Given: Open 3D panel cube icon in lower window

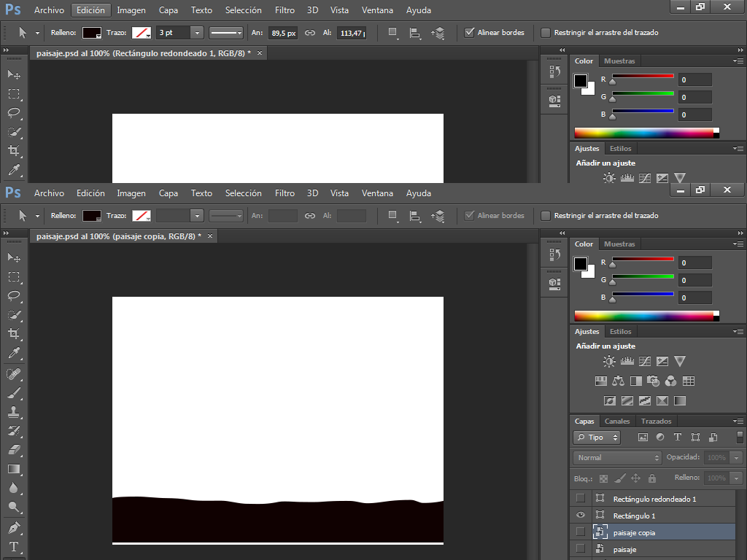Looking at the screenshot, I should [x=554, y=284].
